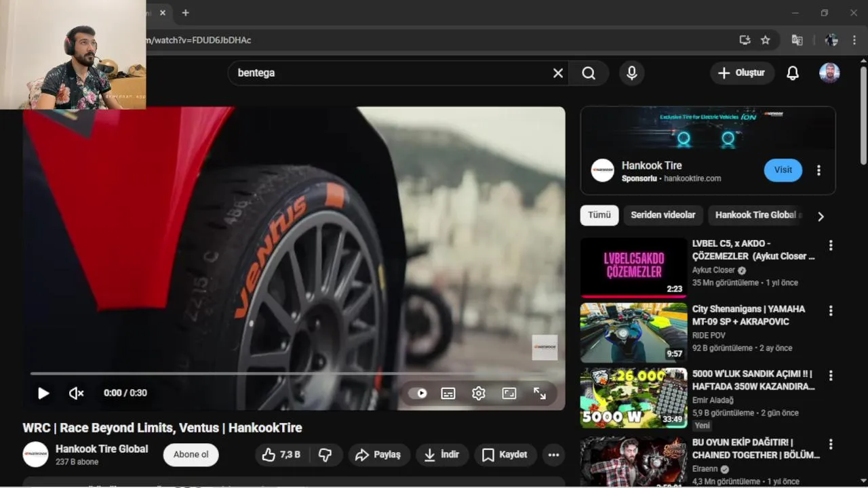Start voice search with microphone icon
The width and height of the screenshot is (868, 488).
pos(632,73)
